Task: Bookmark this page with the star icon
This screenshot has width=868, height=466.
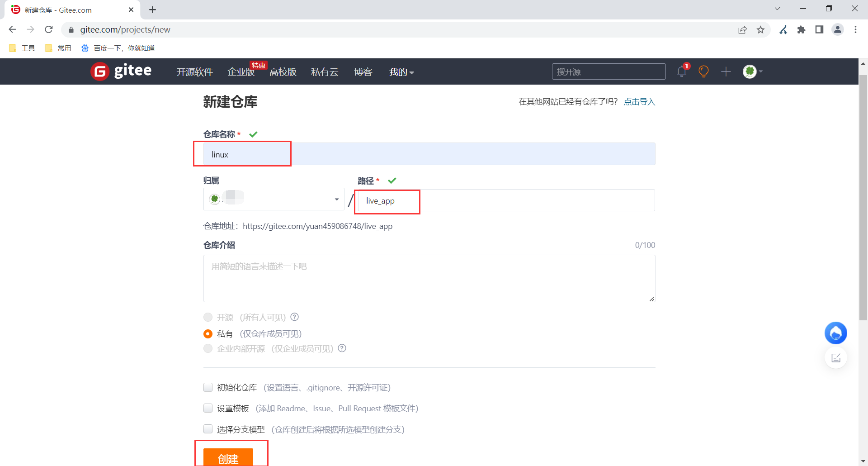Action: (x=761, y=29)
